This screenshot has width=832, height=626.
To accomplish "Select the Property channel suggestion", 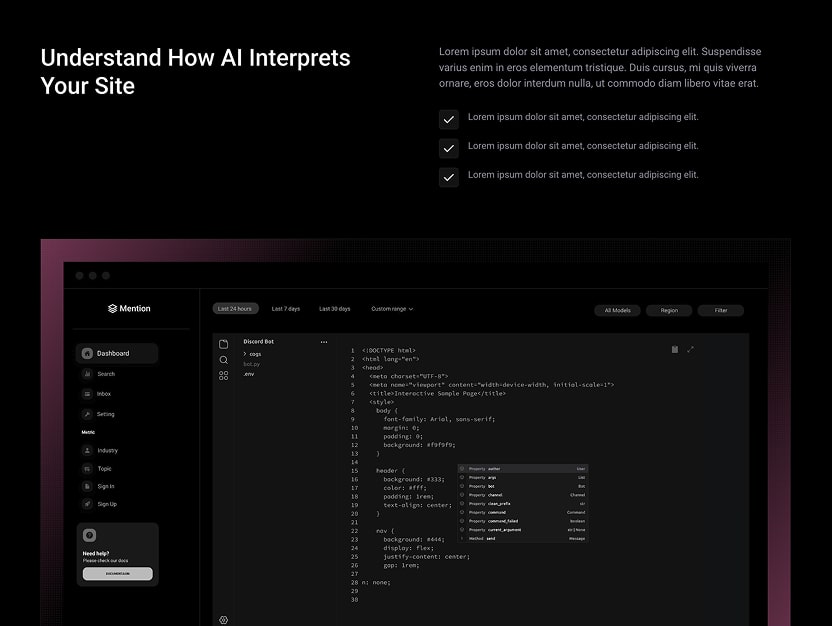I will [x=523, y=495].
